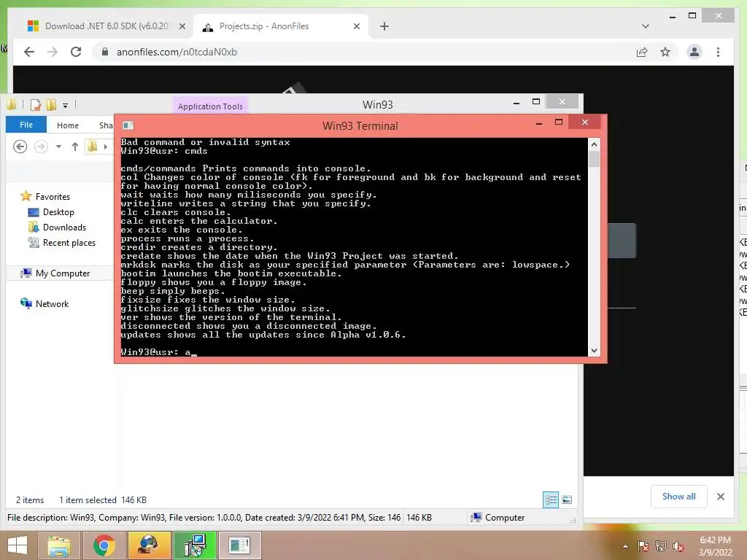Select Favorites in navigation pane
Viewport: 747px width, 560px height.
tap(53, 196)
